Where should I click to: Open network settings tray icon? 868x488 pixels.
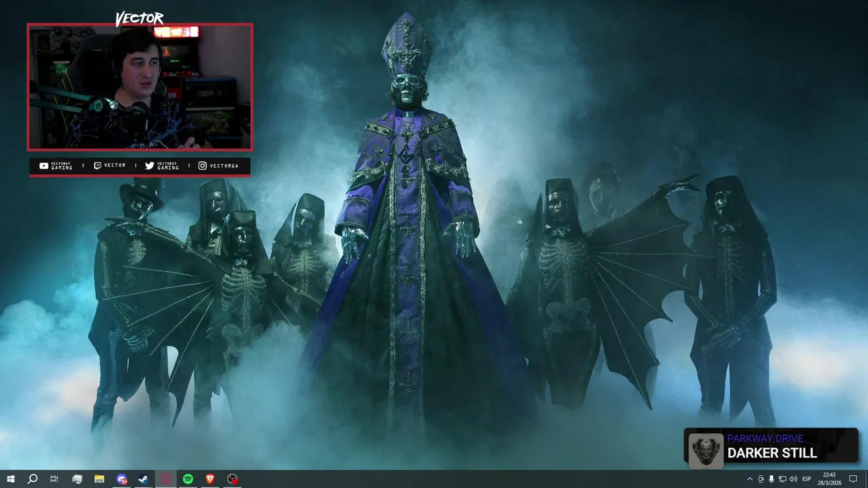pyautogui.click(x=783, y=479)
